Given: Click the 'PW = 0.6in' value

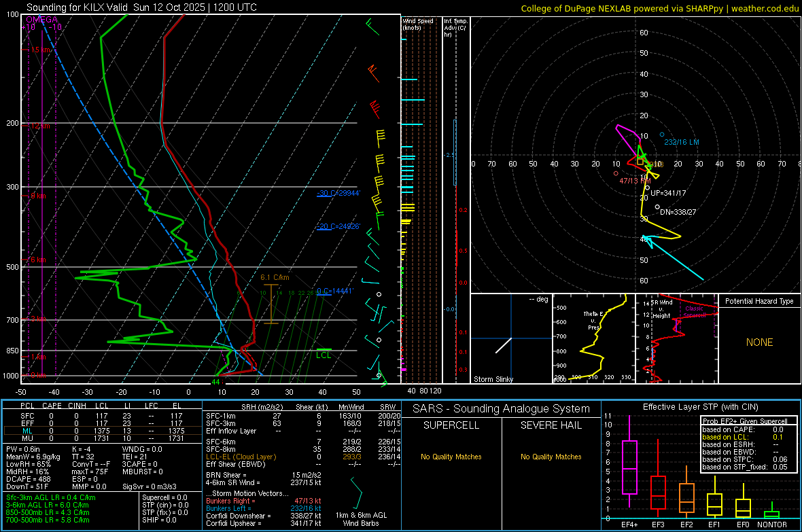Looking at the screenshot, I should [23, 449].
